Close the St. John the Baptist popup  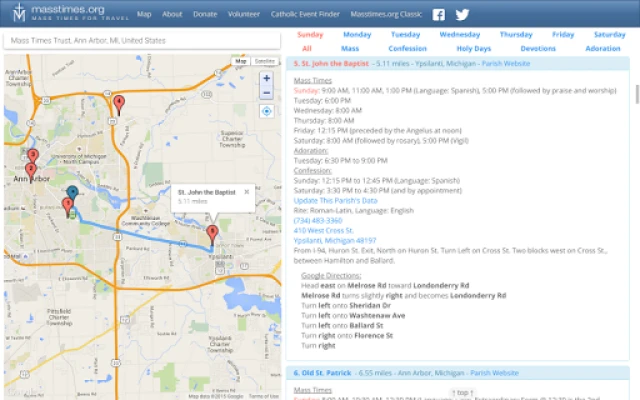coord(247,191)
